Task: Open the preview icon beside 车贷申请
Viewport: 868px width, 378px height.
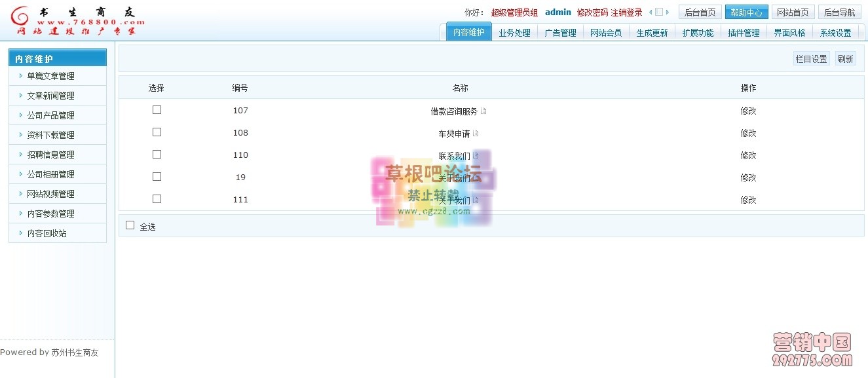Action: 476,132
